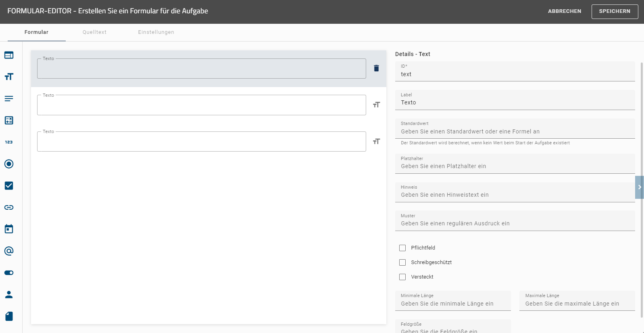Select the checkbox element icon in sidebar
Viewport: 644px width, 333px height.
tap(9, 185)
